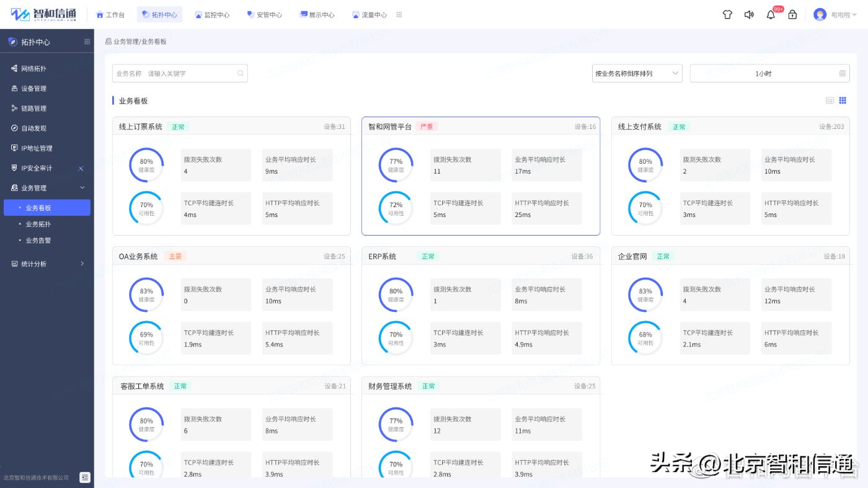Click the 77% health gauge of 智和网管平台
This screenshot has height=488, width=868.
[x=395, y=165]
